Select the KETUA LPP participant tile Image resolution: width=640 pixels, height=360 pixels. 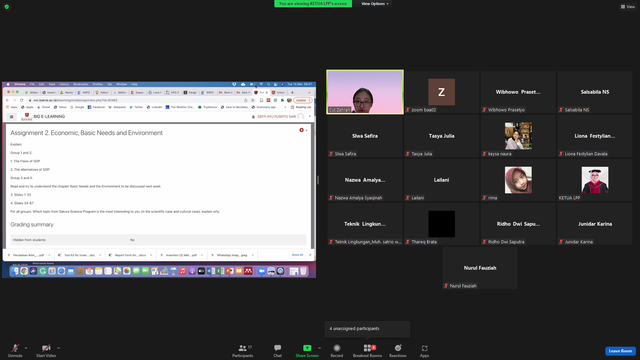coord(595,180)
